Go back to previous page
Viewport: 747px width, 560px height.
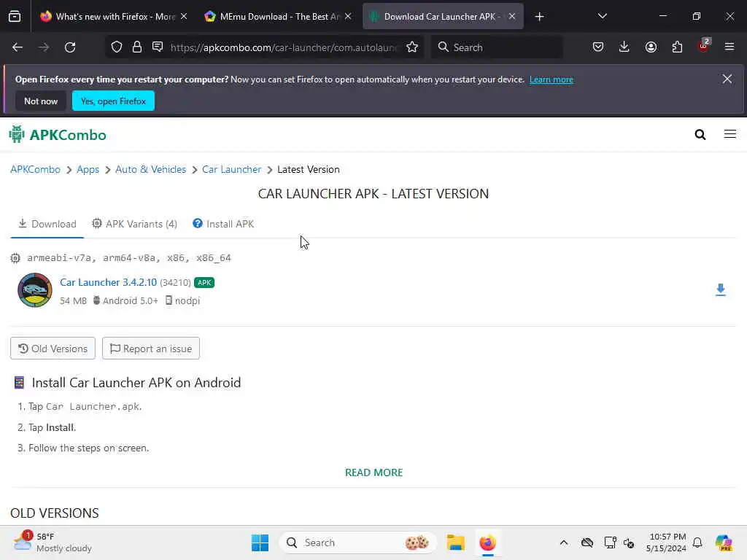tap(18, 47)
